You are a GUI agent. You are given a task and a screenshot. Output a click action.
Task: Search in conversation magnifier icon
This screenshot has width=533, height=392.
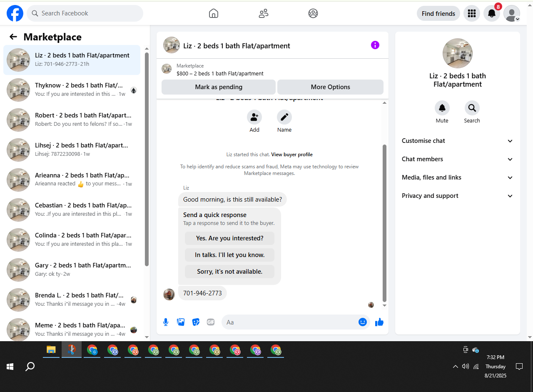coord(472,108)
